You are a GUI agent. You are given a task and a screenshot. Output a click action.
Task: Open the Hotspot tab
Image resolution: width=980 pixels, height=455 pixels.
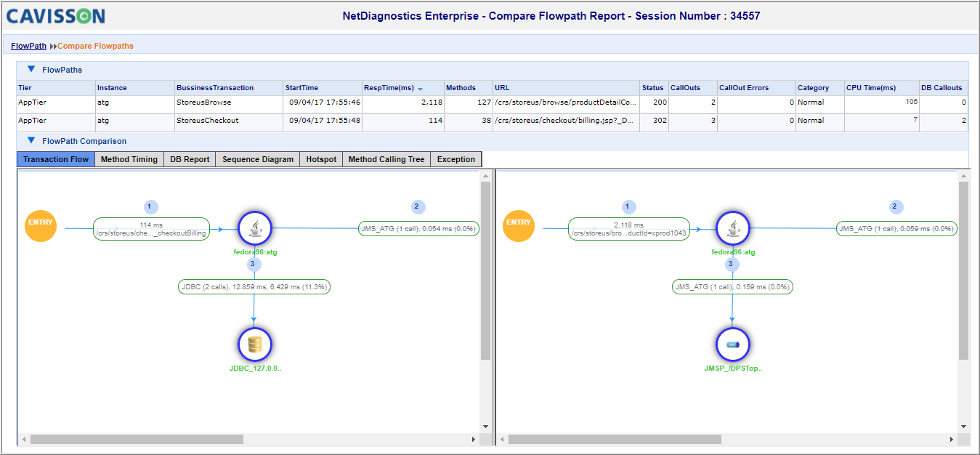click(x=321, y=159)
